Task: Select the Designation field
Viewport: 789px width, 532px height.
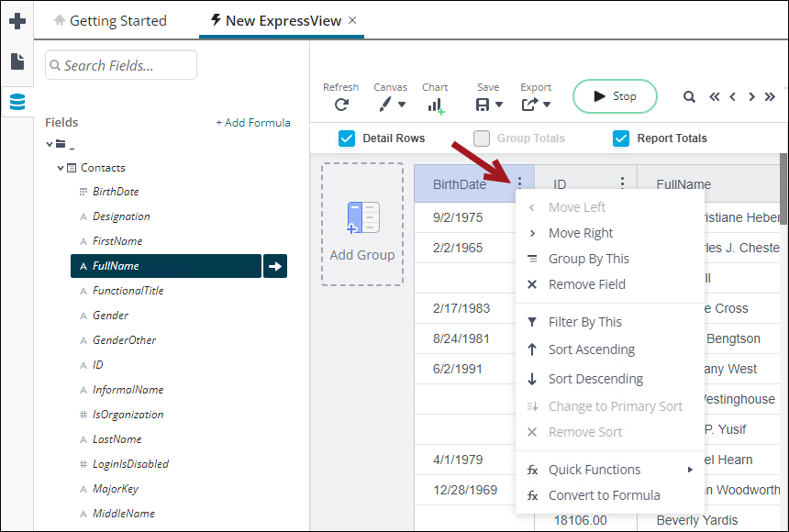Action: pyautogui.click(x=121, y=216)
